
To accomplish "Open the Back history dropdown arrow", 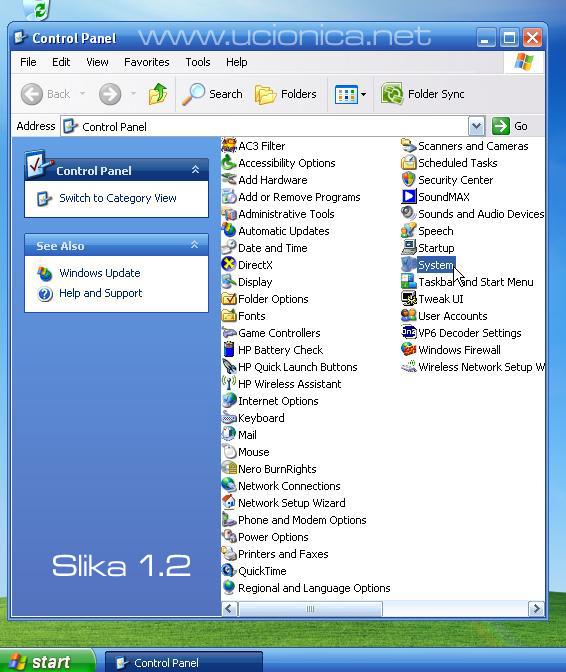I will coord(83,93).
